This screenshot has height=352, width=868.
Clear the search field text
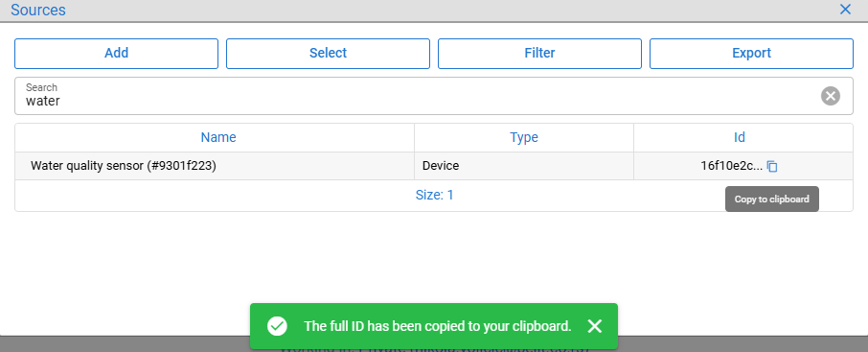coord(830,96)
